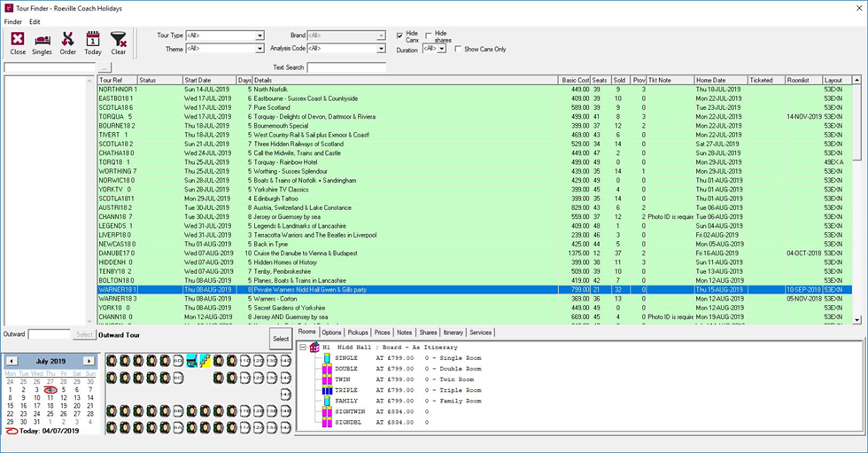Select Back in Tyne tour row
The image size is (868, 453).
click(x=475, y=244)
